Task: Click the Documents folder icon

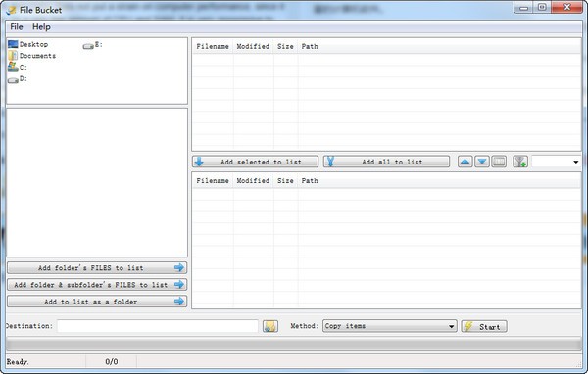Action: pyautogui.click(x=13, y=56)
